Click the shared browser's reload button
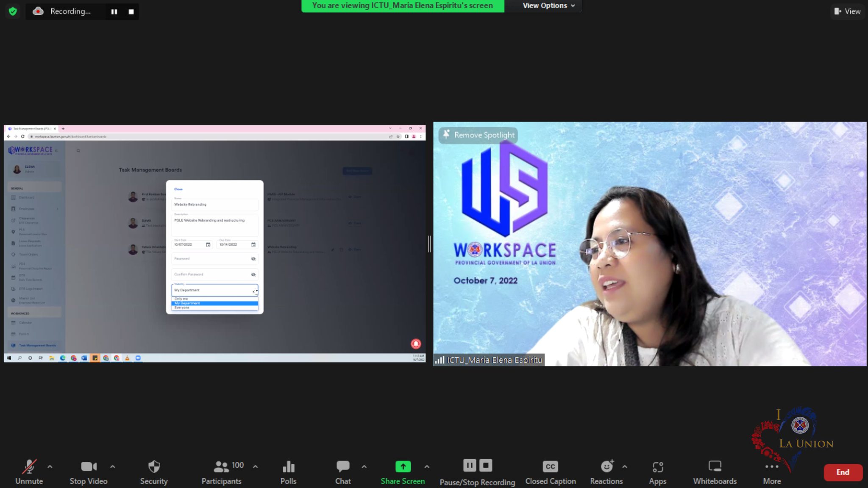Screen dimensions: 868x488 pyautogui.click(x=23, y=136)
